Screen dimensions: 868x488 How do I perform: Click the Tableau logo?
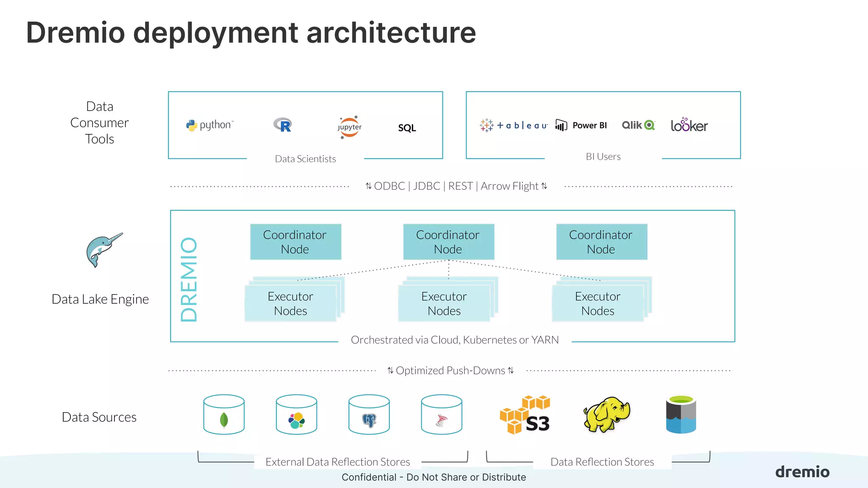coord(514,125)
